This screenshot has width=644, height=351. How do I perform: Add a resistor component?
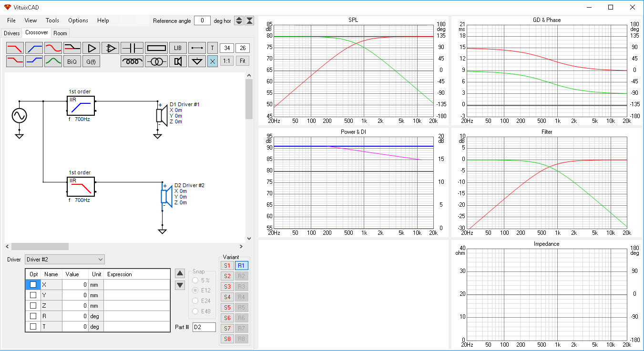[x=156, y=48]
